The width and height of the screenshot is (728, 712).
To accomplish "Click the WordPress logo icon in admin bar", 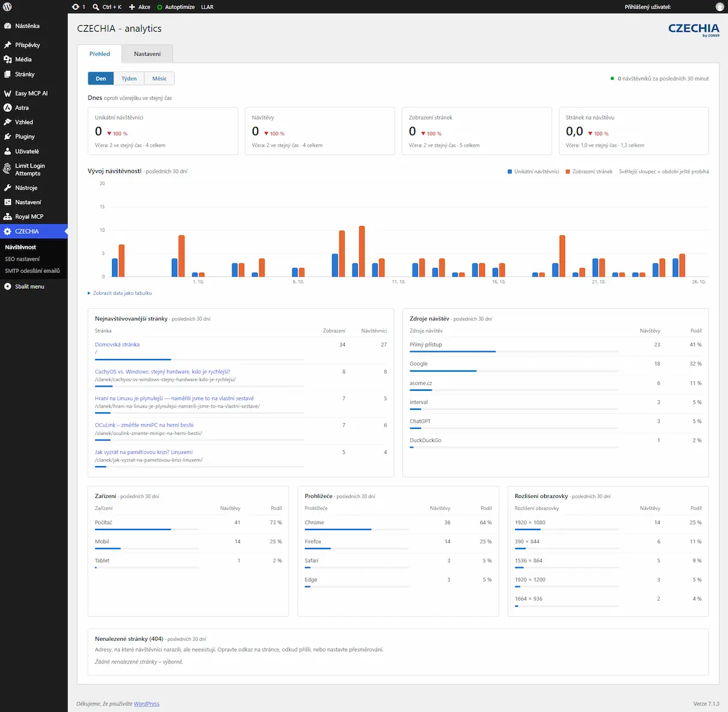I will pos(8,7).
